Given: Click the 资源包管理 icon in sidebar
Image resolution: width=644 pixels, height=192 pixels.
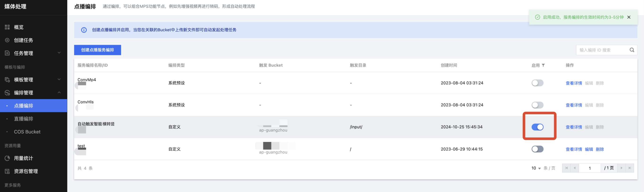Looking at the screenshot, I should 7,171.
